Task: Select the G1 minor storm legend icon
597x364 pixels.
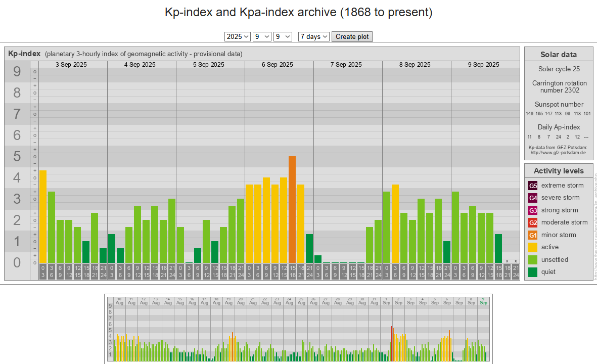Action: (533, 235)
